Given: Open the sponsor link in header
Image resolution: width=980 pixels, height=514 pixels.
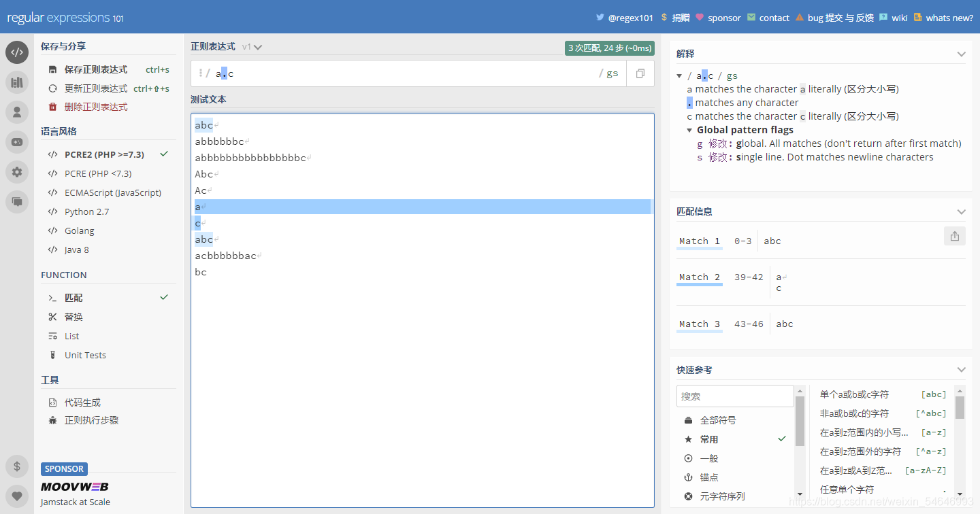Looking at the screenshot, I should tap(718, 18).
